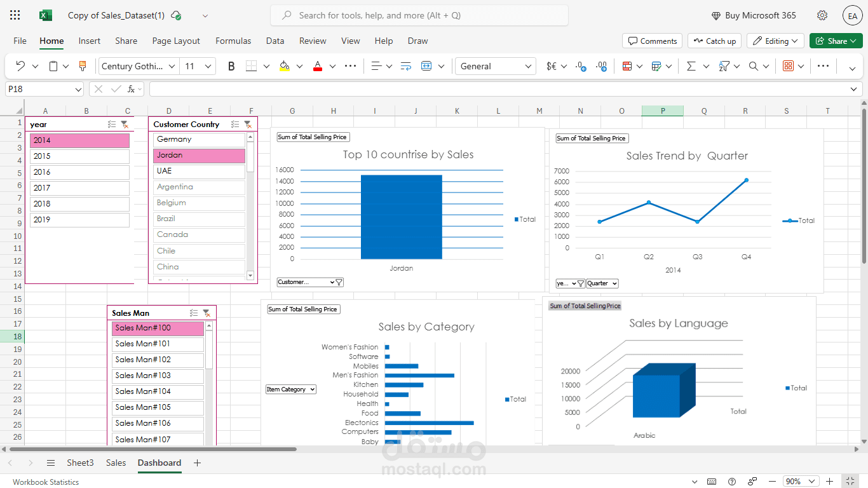868x488 pixels.
Task: Open the Data ribbon tab
Action: (x=275, y=41)
